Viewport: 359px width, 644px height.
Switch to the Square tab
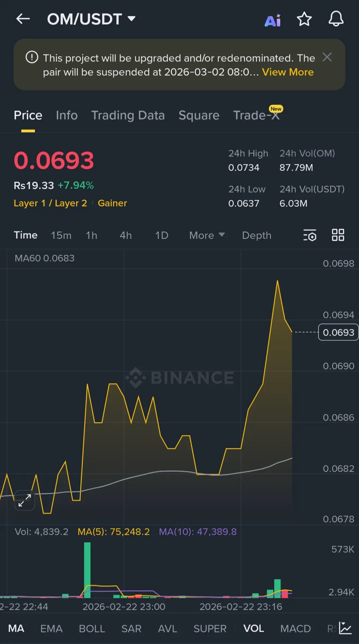(x=199, y=115)
